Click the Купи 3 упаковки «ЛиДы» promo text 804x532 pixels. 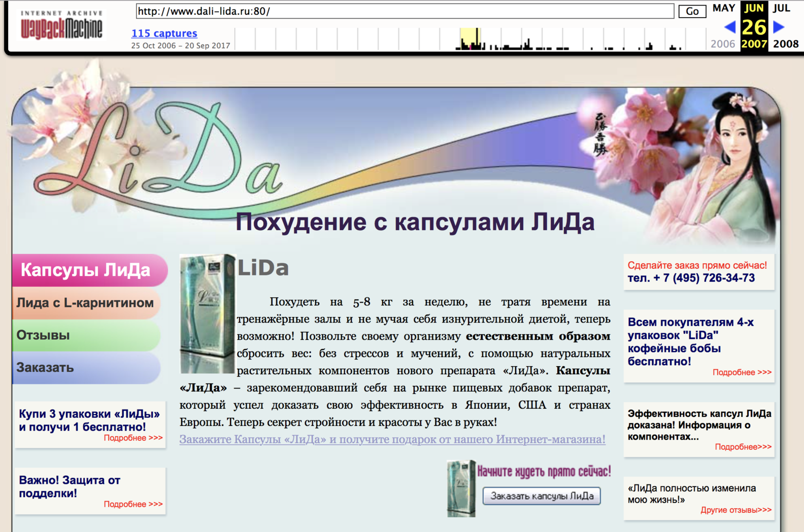point(89,420)
